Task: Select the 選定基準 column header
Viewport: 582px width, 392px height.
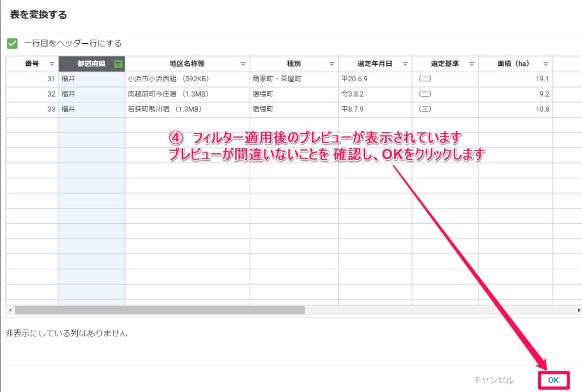Action: coord(445,64)
